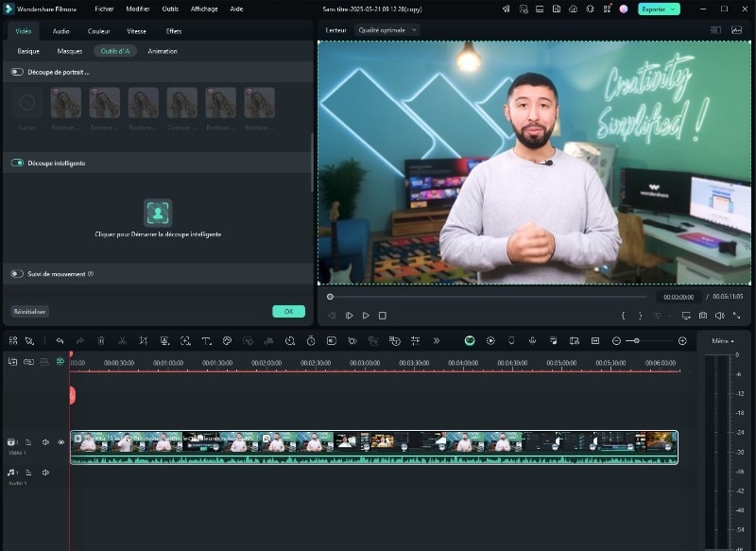Click the 00:03:00:00 mark on the timeline ruler
Screen dimensions: 756x551
click(365, 363)
